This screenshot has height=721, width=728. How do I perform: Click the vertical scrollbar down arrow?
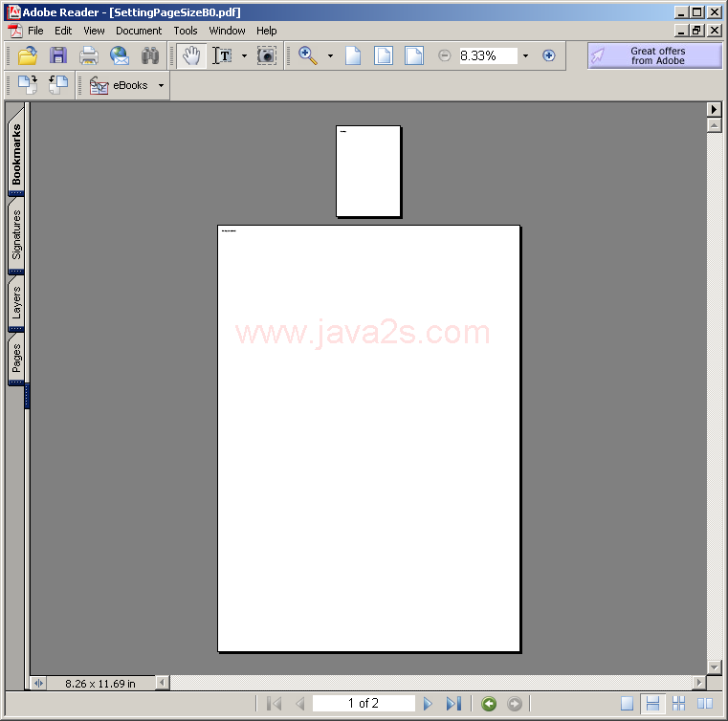pyautogui.click(x=714, y=667)
